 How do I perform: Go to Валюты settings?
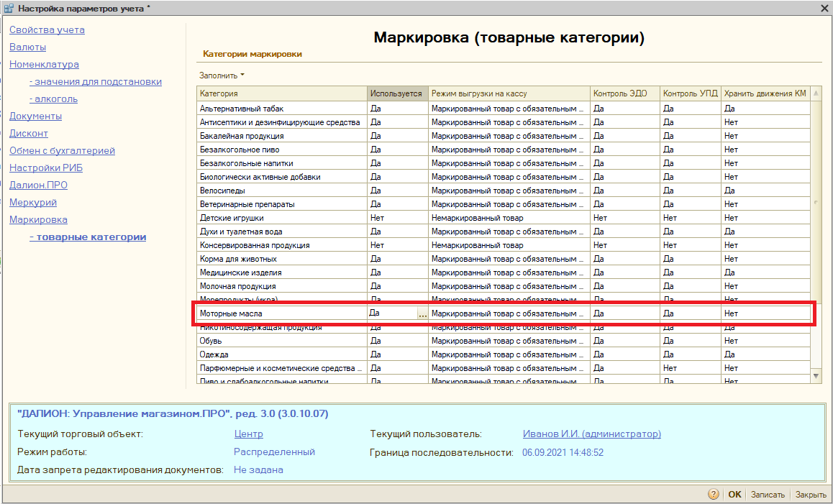tap(27, 47)
